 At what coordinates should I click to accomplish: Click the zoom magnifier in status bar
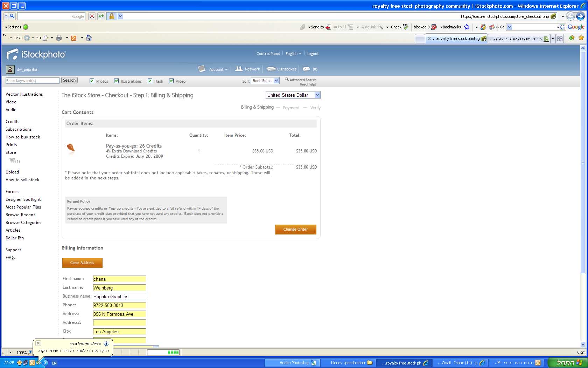click(x=30, y=352)
